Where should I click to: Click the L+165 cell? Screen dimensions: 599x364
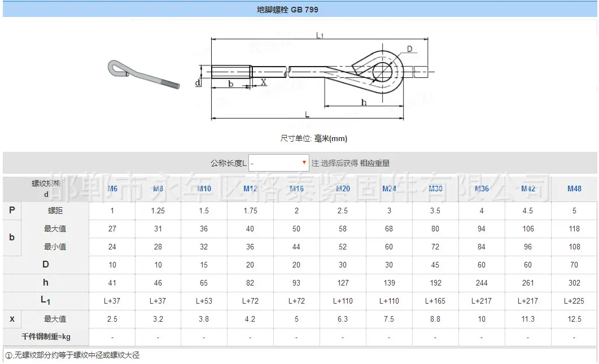[x=435, y=301]
